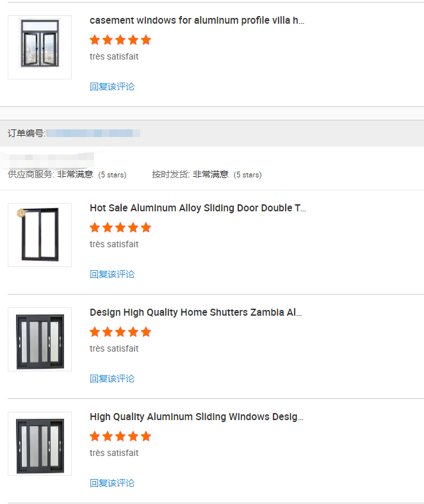The width and height of the screenshot is (424, 504).
Task: Reply to the Aluminum Sliding Windows review
Action: pyautogui.click(x=112, y=483)
